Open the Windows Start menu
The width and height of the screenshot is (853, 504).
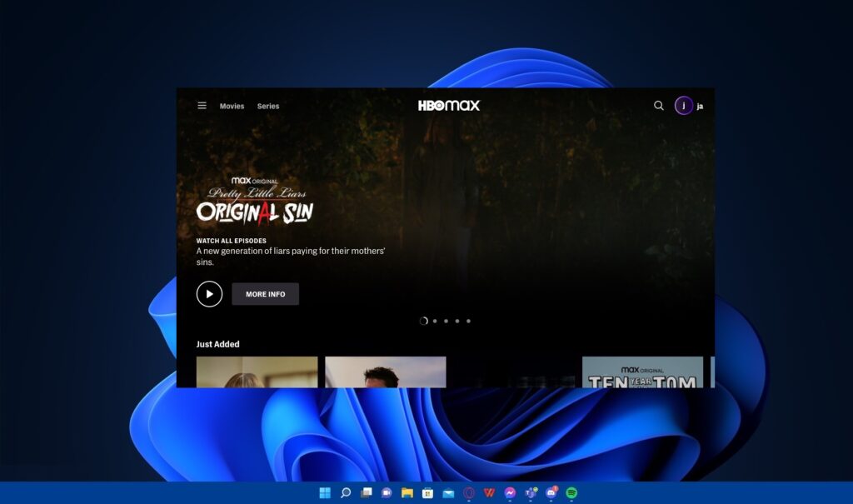325,493
